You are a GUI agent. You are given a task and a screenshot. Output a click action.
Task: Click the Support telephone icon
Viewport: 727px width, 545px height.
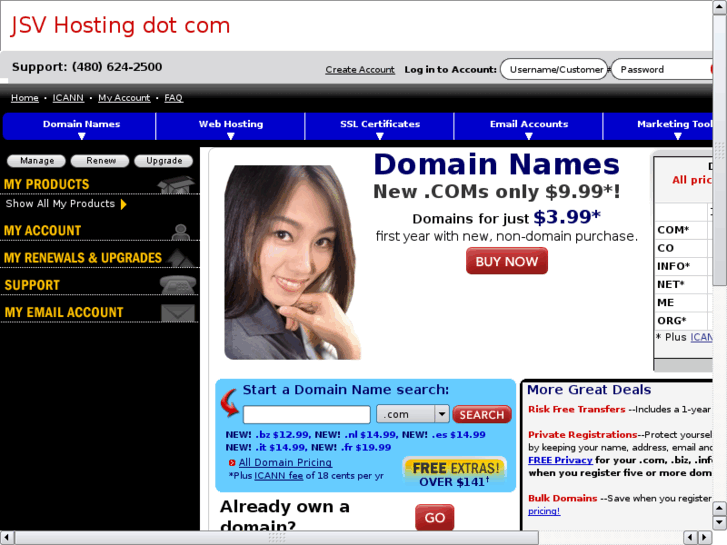pos(178,285)
